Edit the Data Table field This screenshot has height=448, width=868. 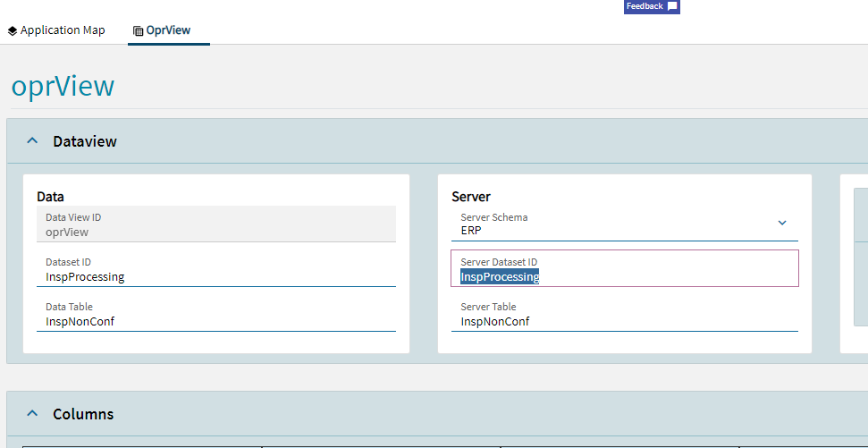tap(216, 314)
